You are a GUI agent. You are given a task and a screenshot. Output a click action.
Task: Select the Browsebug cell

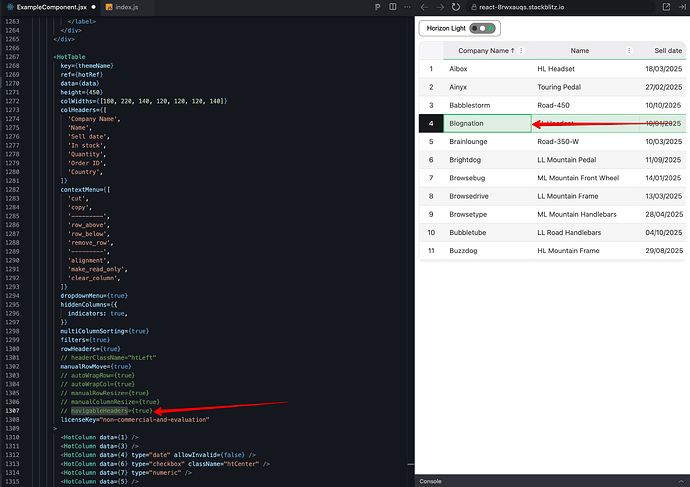487,178
